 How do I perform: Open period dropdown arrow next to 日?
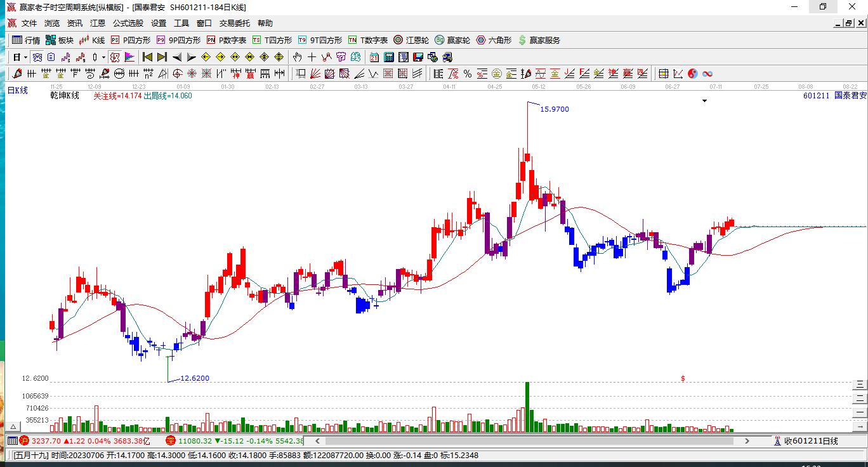(x=25, y=58)
